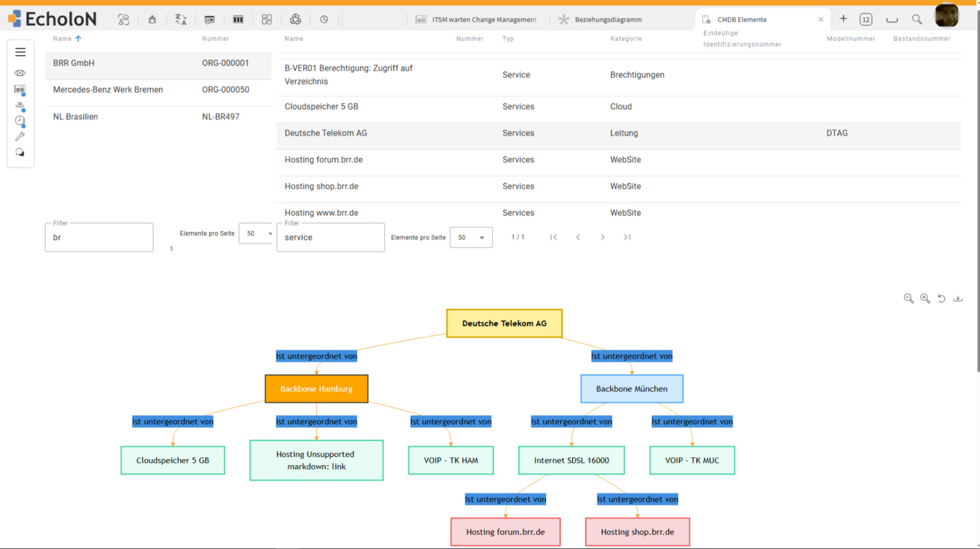Focus the organization filter field containing br
Screen dimensions: 980x549
coord(99,238)
